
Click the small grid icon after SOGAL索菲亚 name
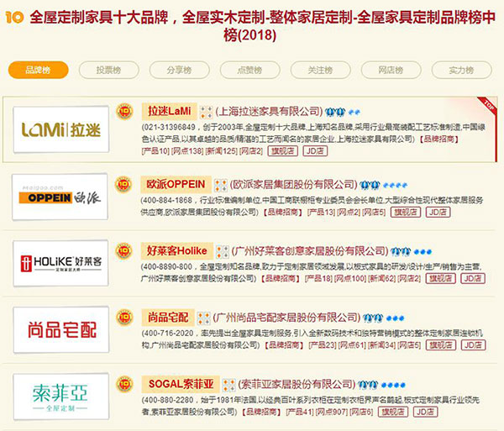[x=228, y=385]
